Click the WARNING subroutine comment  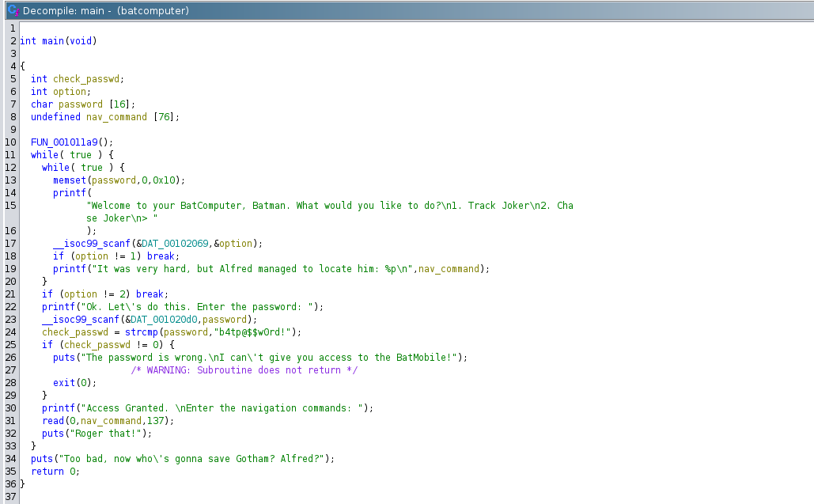coord(244,370)
